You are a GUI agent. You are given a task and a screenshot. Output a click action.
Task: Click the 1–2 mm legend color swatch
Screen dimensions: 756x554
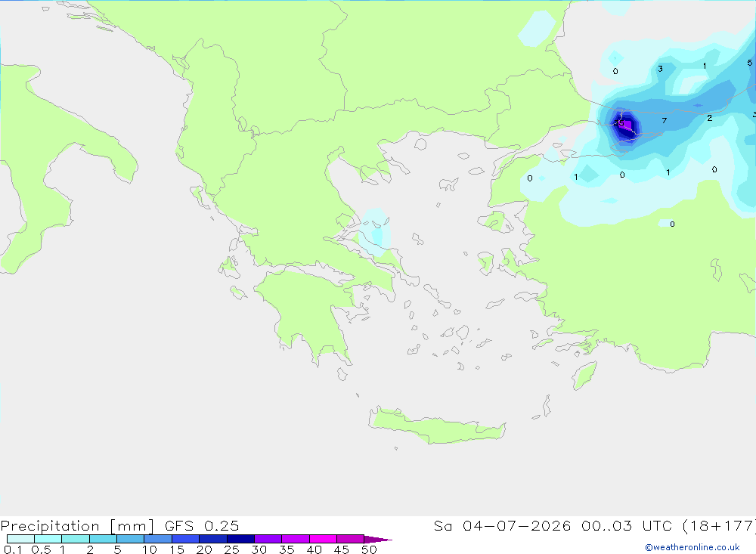pos(76,539)
